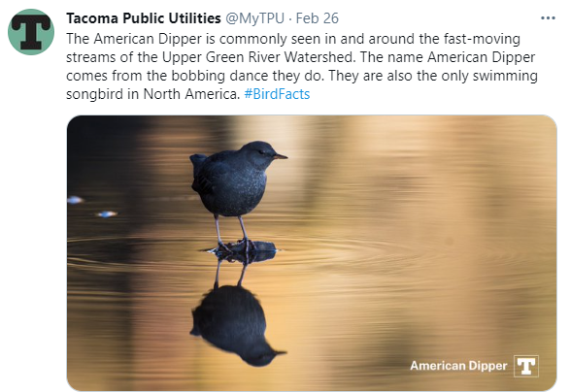The width and height of the screenshot is (570, 392).
Task: Open the Tacoma Public Utilities display name
Action: 143,18
